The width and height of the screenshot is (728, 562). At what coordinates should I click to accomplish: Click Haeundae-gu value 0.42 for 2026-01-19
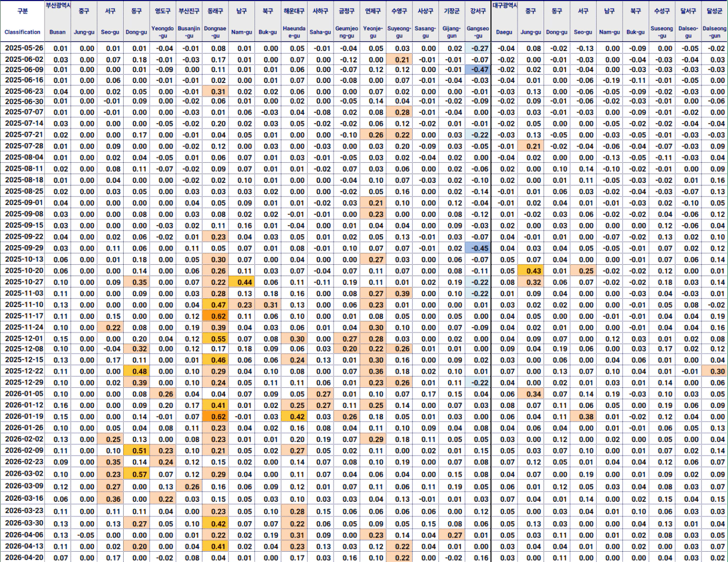pyautogui.click(x=293, y=416)
